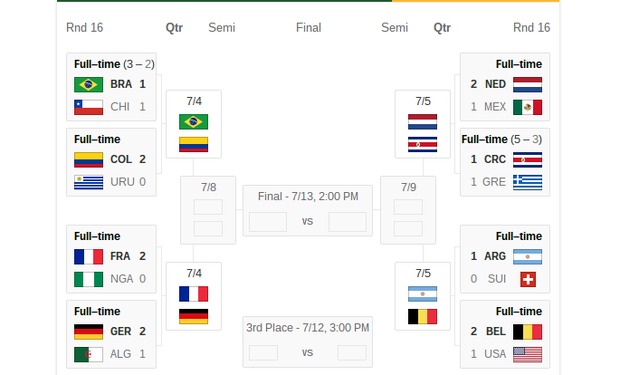Image resolution: width=620 pixels, height=375 pixels.
Task: Click the Switzerland flag next to SUI
Action: coord(528,279)
